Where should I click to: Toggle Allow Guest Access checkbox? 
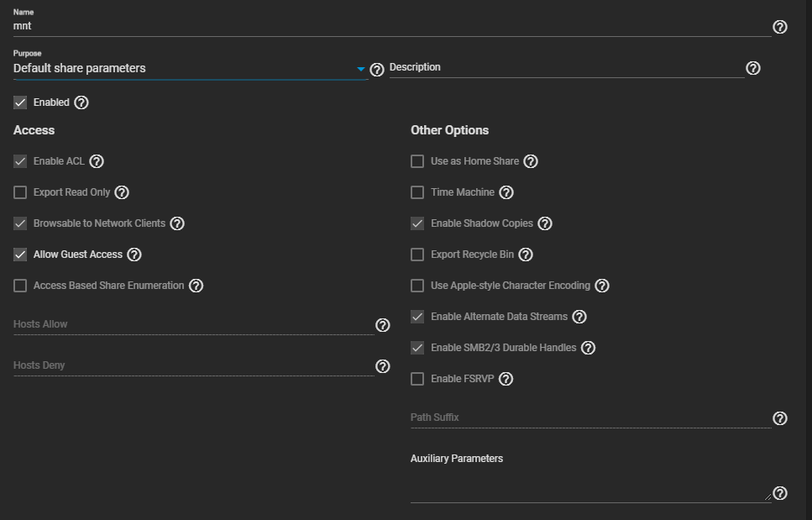coord(20,255)
